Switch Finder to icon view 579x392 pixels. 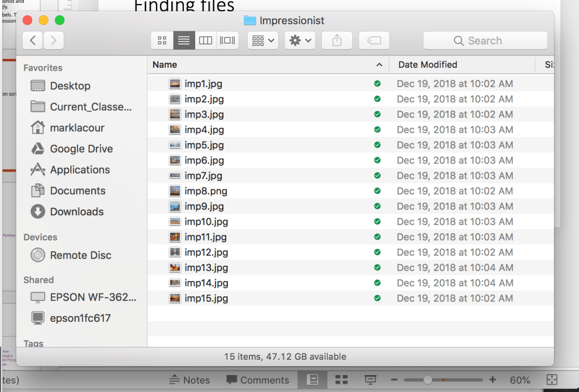point(162,41)
